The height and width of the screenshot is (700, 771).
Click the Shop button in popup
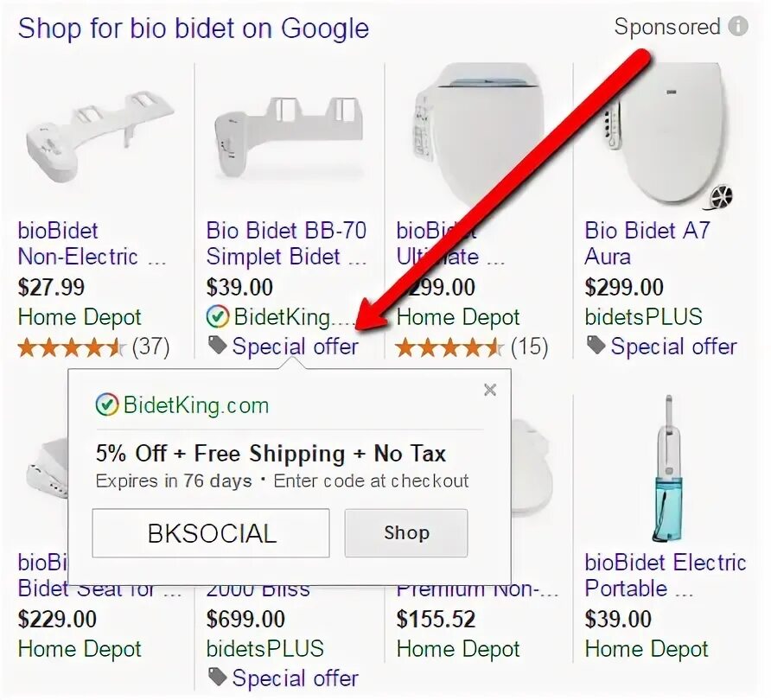click(406, 533)
